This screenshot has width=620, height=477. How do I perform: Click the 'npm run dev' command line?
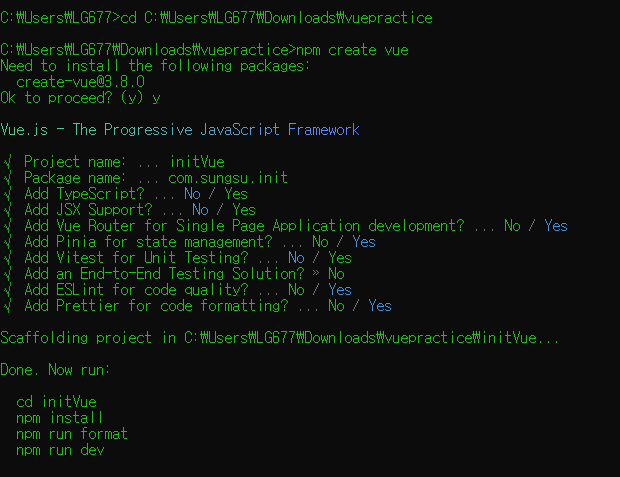60,450
